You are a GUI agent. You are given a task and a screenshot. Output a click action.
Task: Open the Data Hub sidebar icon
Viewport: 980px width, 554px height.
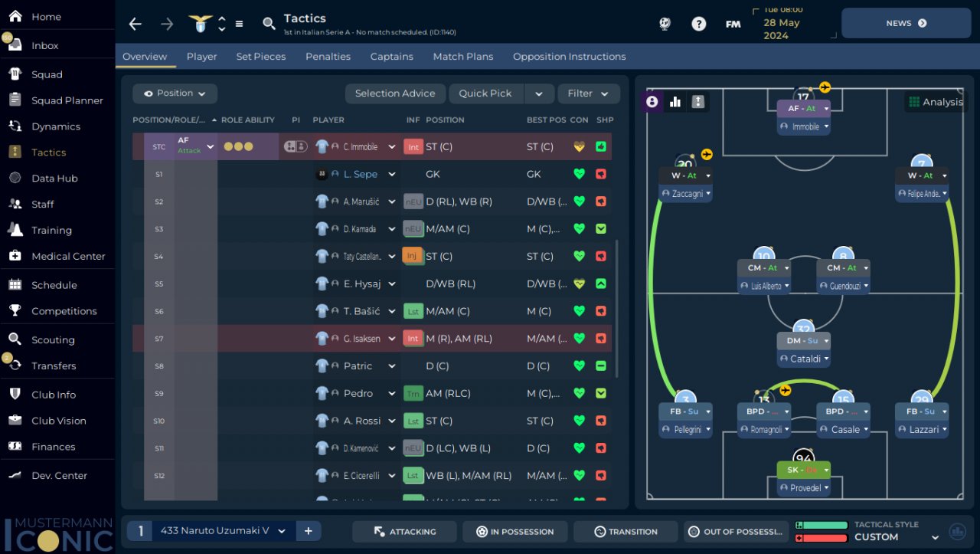(x=15, y=178)
